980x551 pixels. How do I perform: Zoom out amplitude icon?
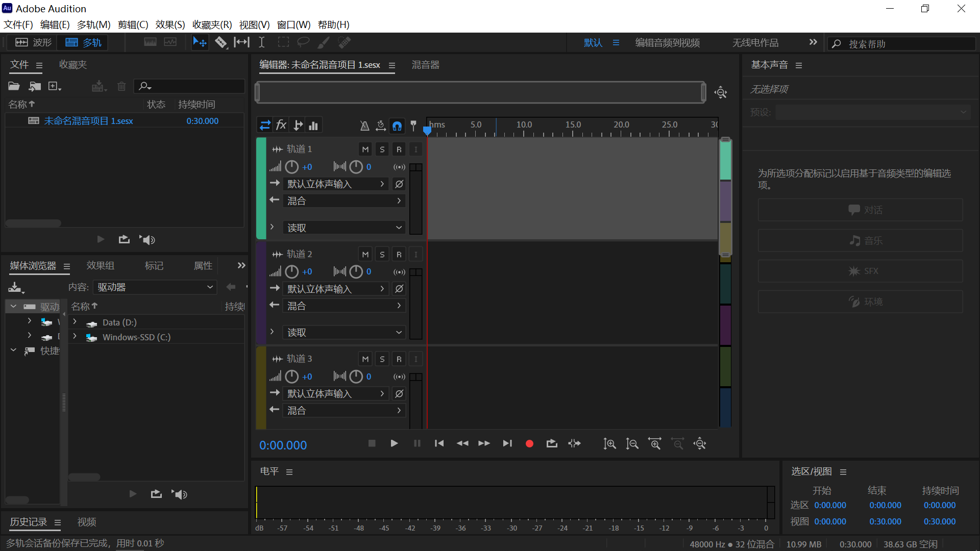(x=632, y=444)
